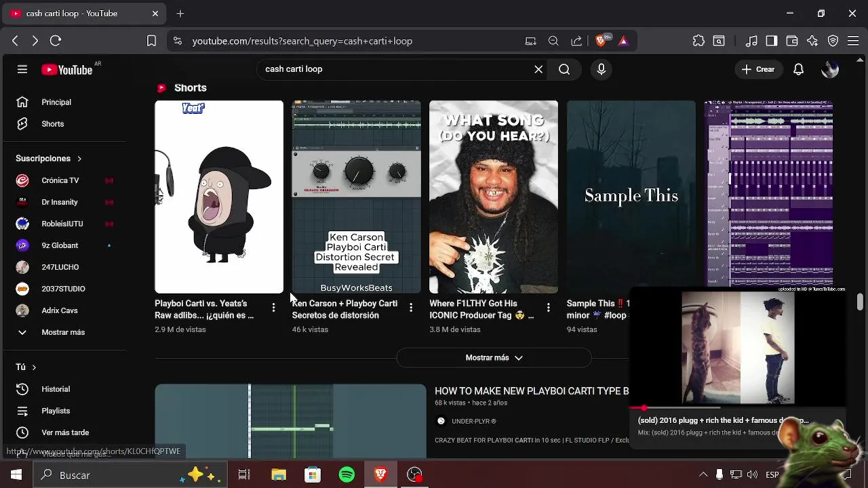Open OBS Studio from the taskbar

point(414,474)
